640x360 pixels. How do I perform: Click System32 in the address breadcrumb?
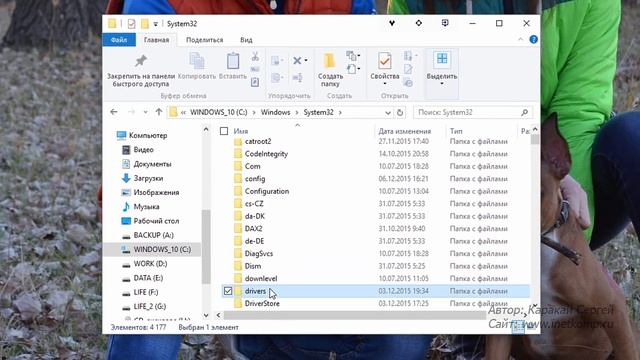[x=318, y=112]
